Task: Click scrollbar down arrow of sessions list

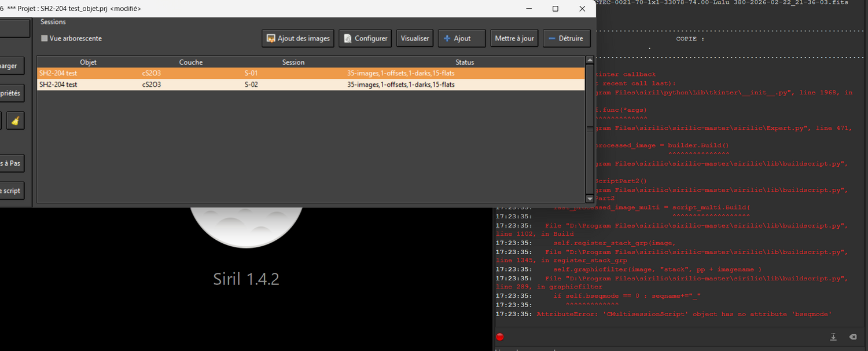Action: tap(590, 199)
